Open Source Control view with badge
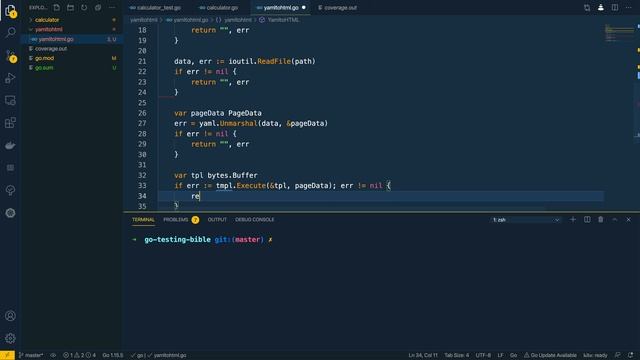The height and width of the screenshot is (360, 640). 10,56
